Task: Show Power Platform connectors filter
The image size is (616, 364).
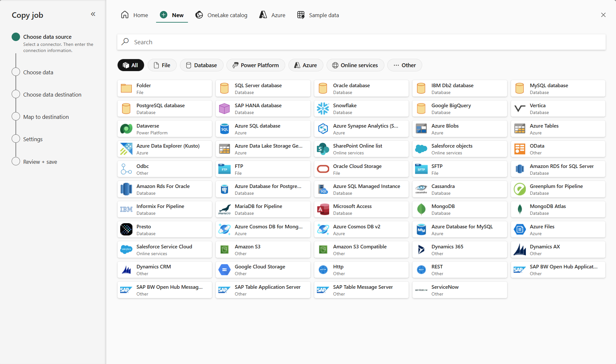Action: (256, 65)
